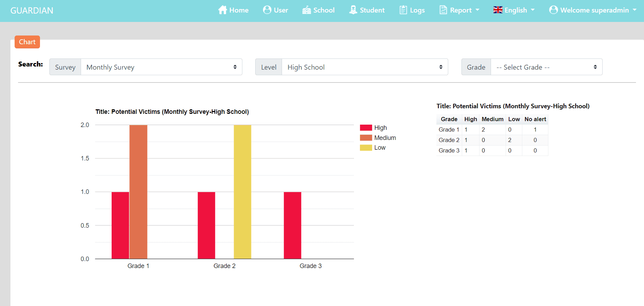Click the Grade 3 axis label
The width and height of the screenshot is (644, 306).
coord(311,266)
